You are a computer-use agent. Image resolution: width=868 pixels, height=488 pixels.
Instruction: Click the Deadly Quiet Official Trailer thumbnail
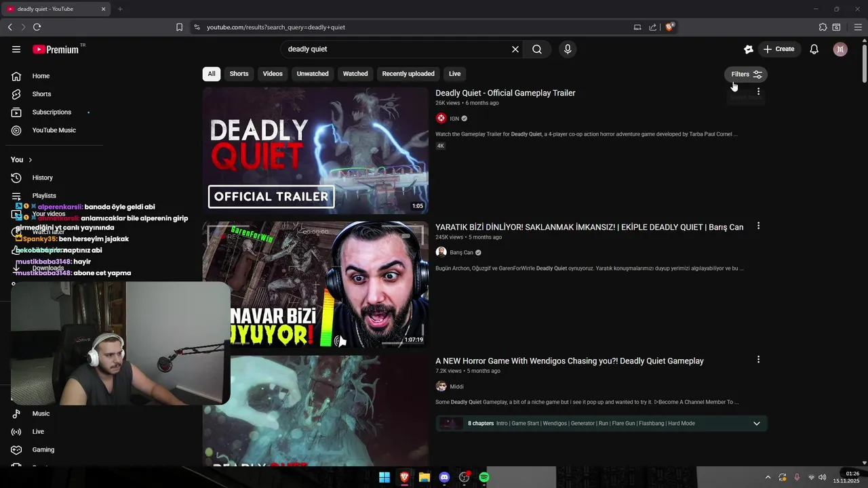pos(315,150)
